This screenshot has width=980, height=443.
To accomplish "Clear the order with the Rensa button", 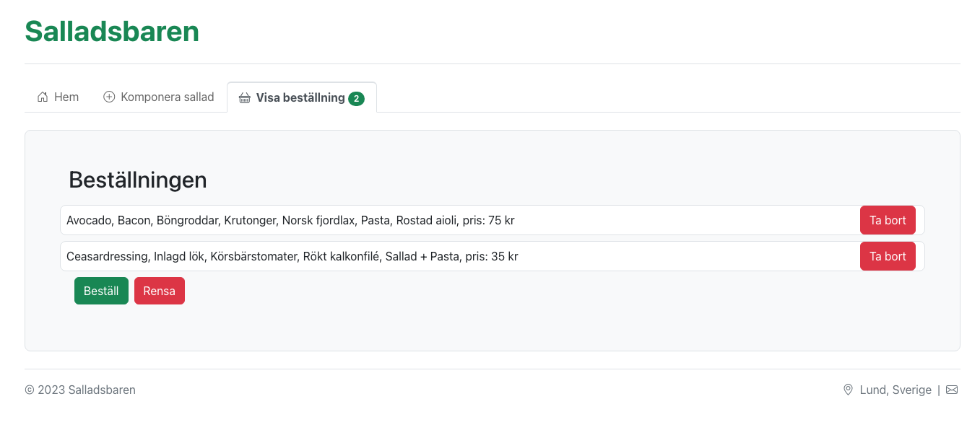I will (x=160, y=291).
